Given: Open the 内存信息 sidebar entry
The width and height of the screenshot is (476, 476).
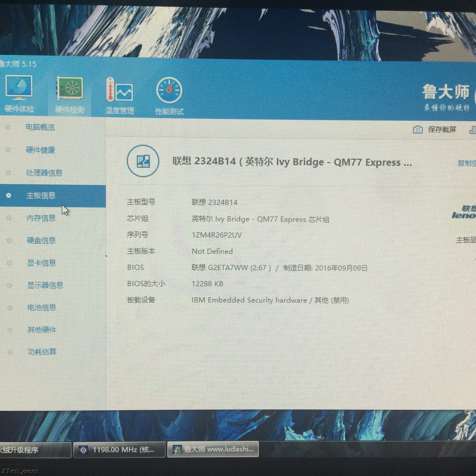Looking at the screenshot, I should tap(41, 218).
